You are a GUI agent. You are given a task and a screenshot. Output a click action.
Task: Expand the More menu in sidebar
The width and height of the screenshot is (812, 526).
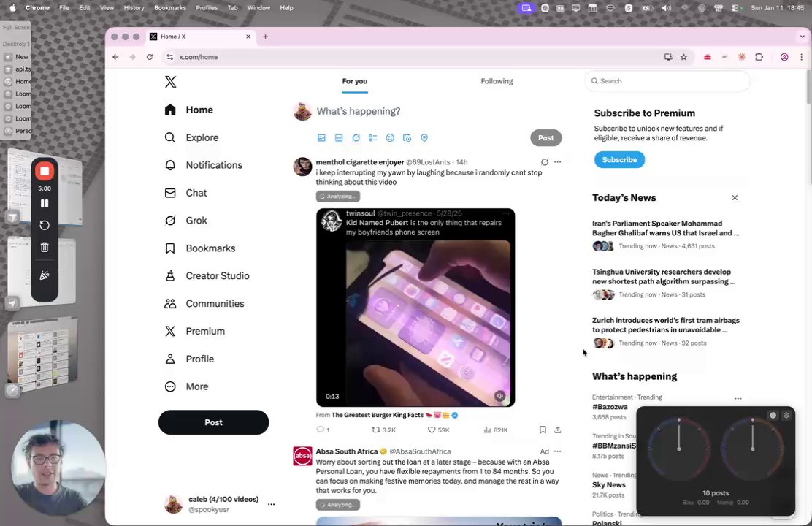click(186, 386)
